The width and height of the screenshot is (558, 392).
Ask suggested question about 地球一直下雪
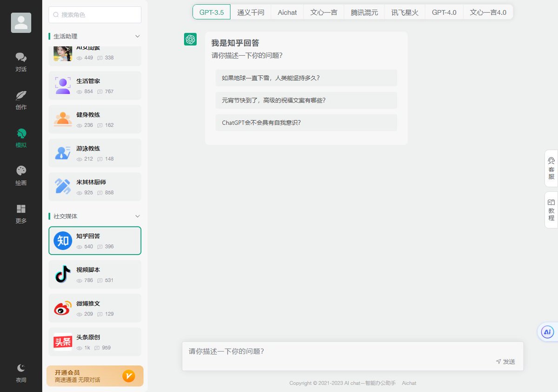point(306,78)
